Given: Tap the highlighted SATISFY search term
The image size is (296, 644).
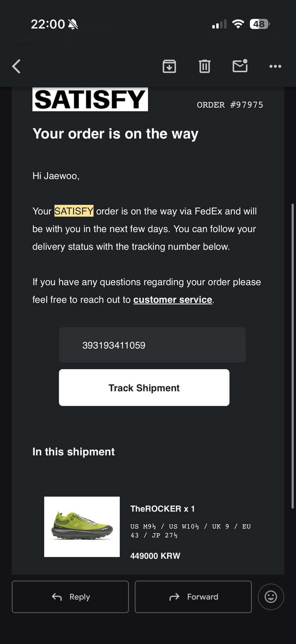Looking at the screenshot, I should [x=74, y=211].
